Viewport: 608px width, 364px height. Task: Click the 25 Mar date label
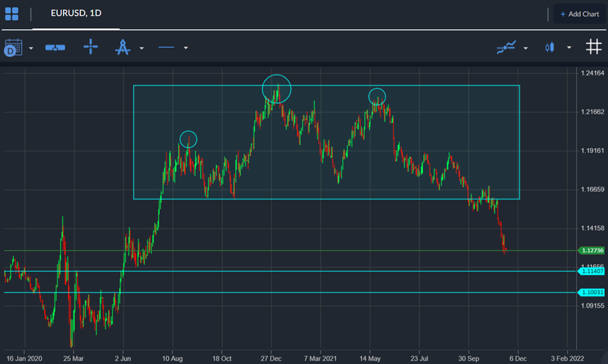[x=73, y=359]
